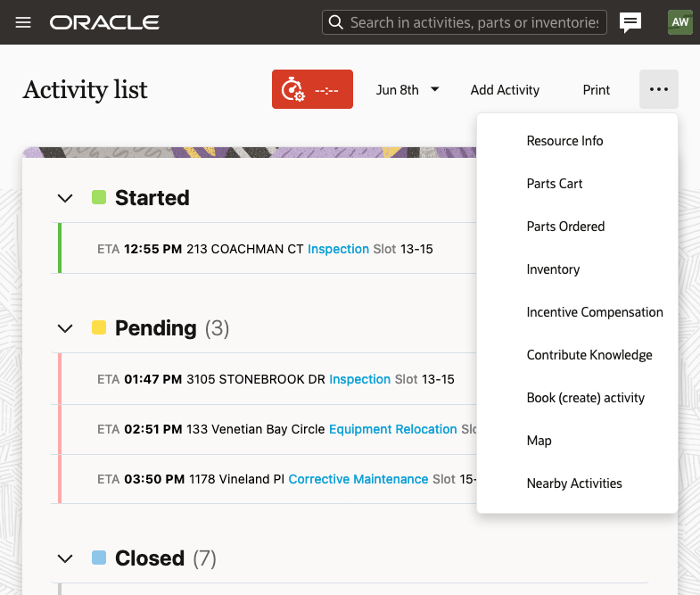
Task: Select Resource Info from the menu
Action: (564, 141)
